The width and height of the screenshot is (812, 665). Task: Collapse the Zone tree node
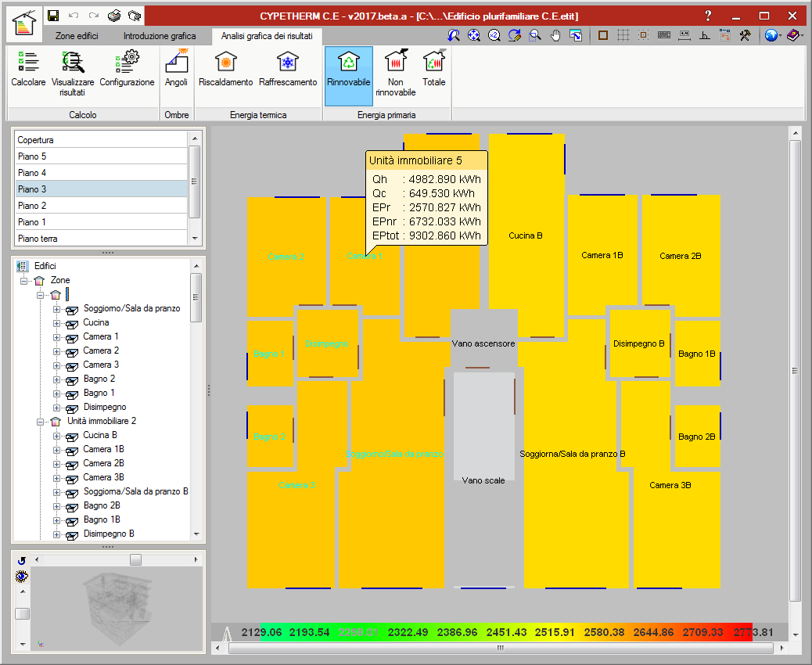(23, 281)
